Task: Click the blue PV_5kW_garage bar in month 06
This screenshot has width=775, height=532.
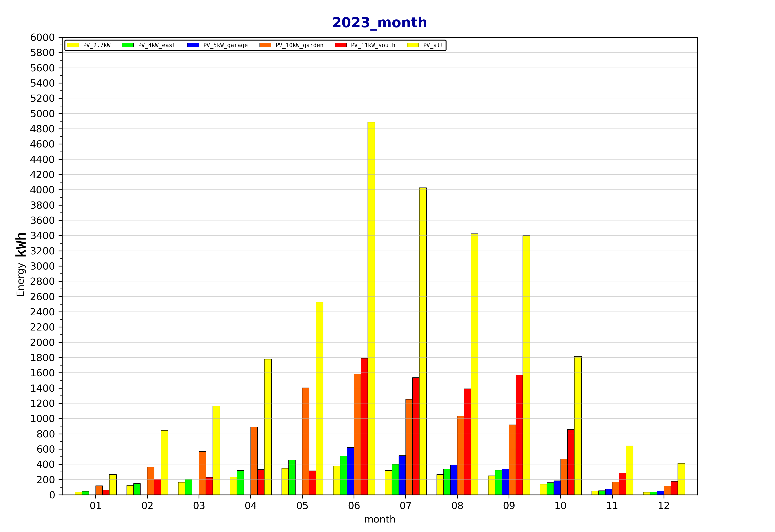Action: (351, 471)
